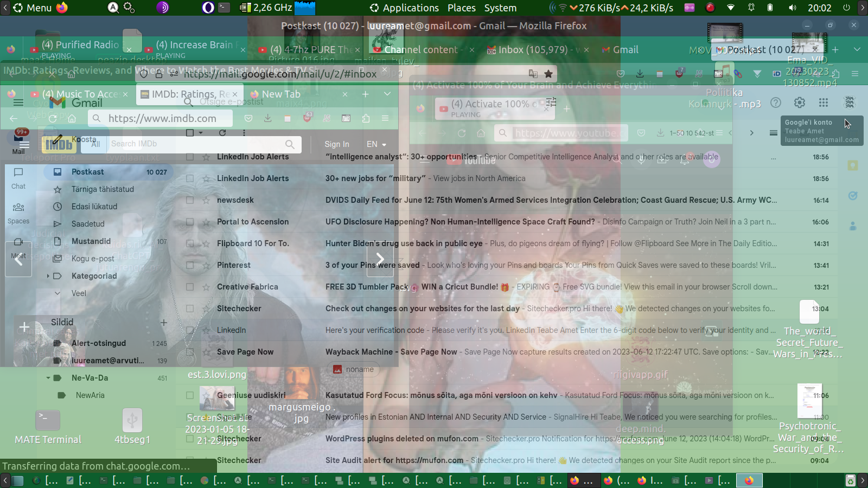List all tabs in the Gmail Firefox window
Screen dimensions: 868x488
[857, 49]
